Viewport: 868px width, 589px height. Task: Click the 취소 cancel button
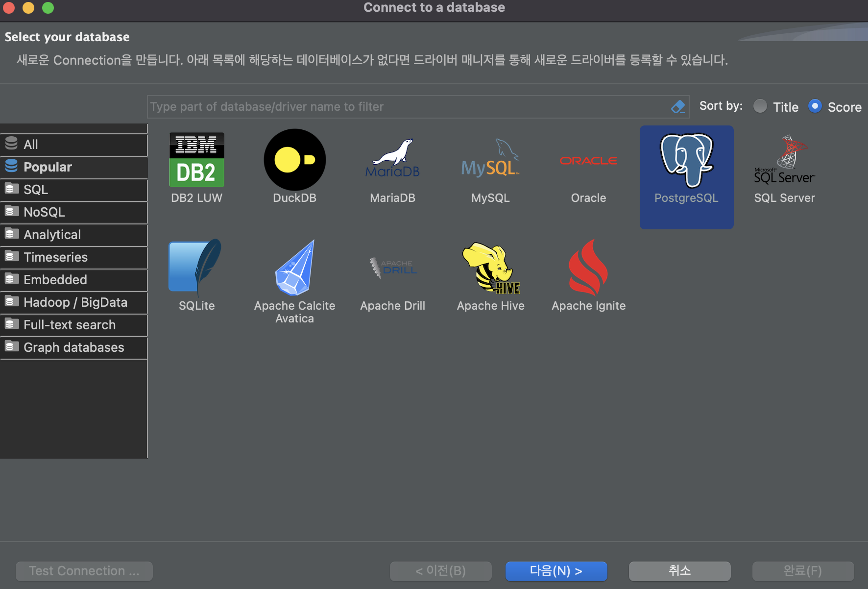[x=680, y=571]
